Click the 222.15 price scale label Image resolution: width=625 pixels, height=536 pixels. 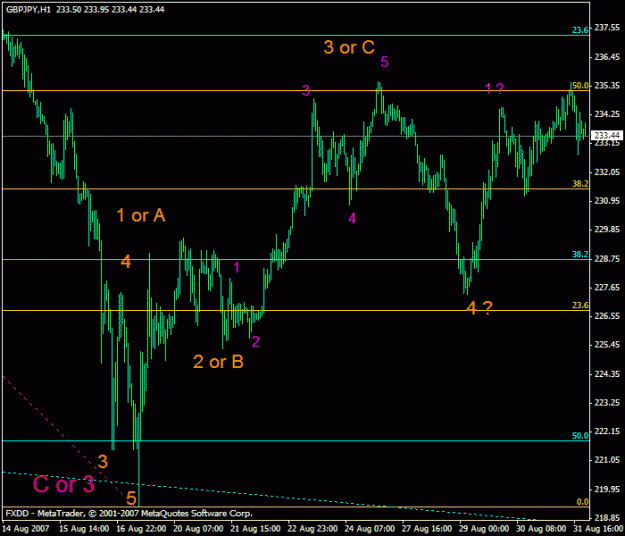(x=607, y=432)
